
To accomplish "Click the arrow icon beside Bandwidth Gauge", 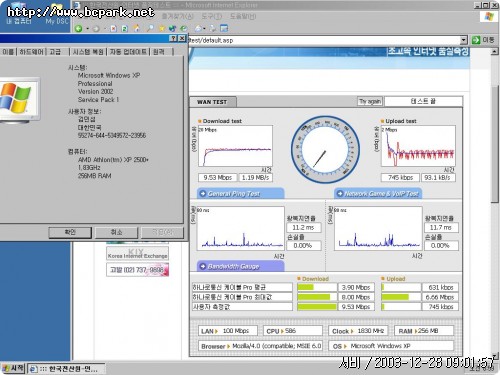I will (x=203, y=266).
